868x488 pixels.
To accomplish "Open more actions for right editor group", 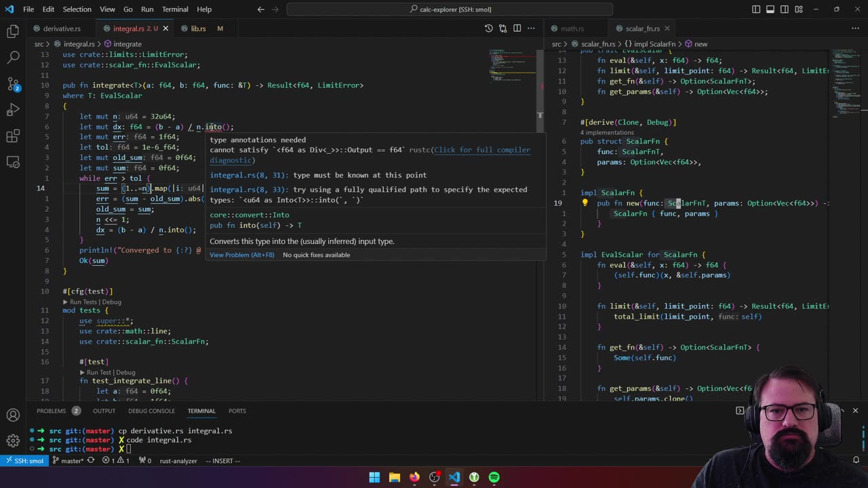I will [x=855, y=28].
